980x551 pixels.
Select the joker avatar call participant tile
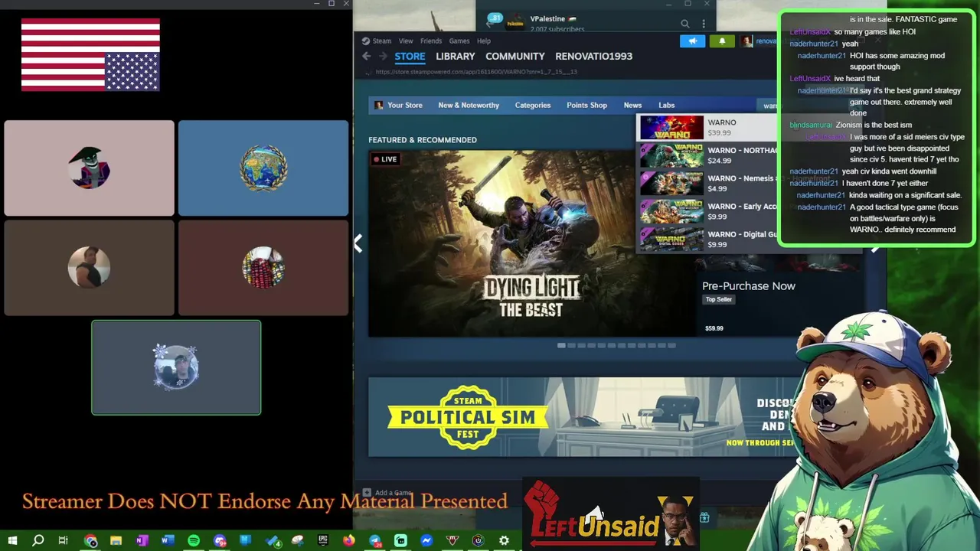tap(89, 168)
